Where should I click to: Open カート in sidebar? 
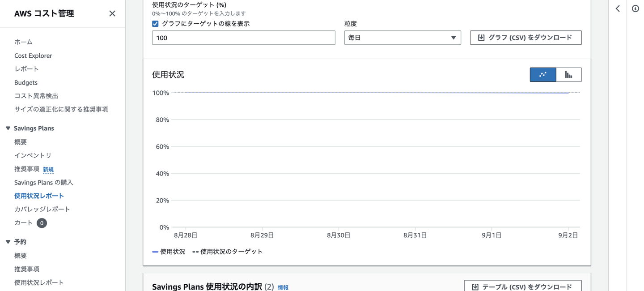click(23, 223)
